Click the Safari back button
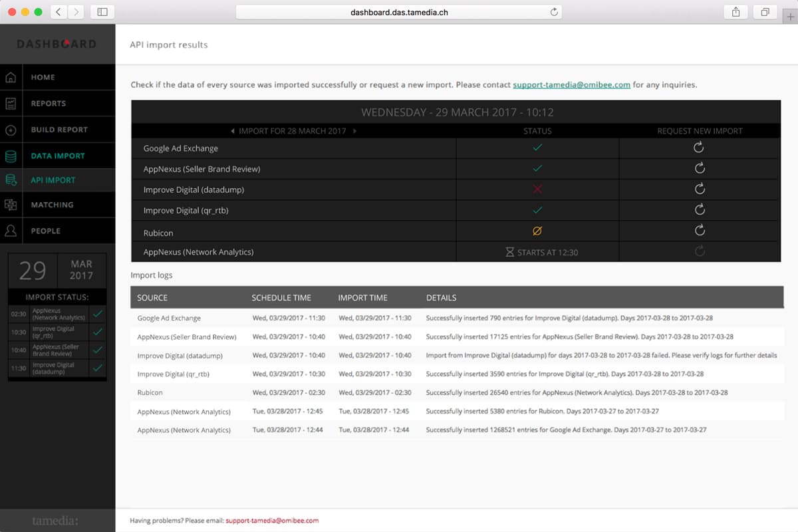The image size is (798, 532). (x=59, y=12)
